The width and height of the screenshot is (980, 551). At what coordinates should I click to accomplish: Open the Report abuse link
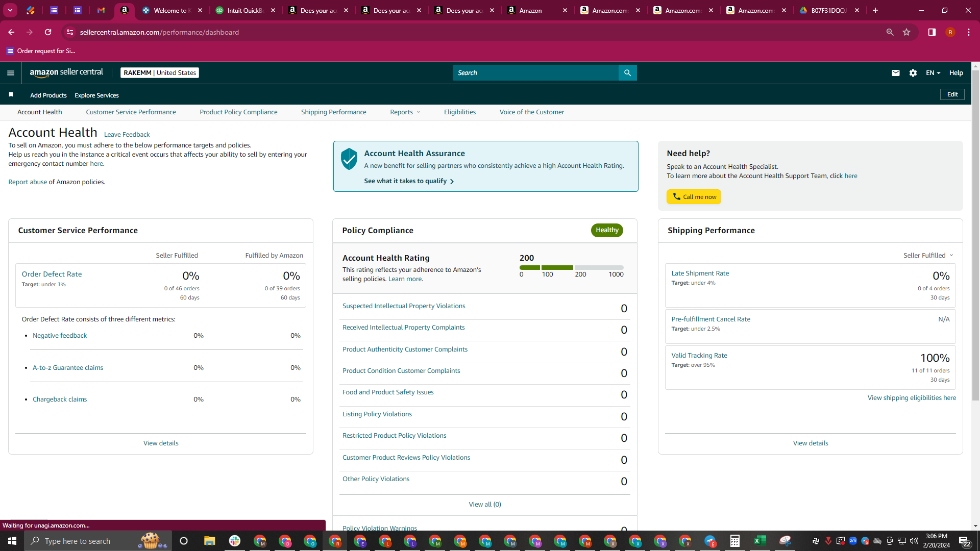tap(28, 182)
